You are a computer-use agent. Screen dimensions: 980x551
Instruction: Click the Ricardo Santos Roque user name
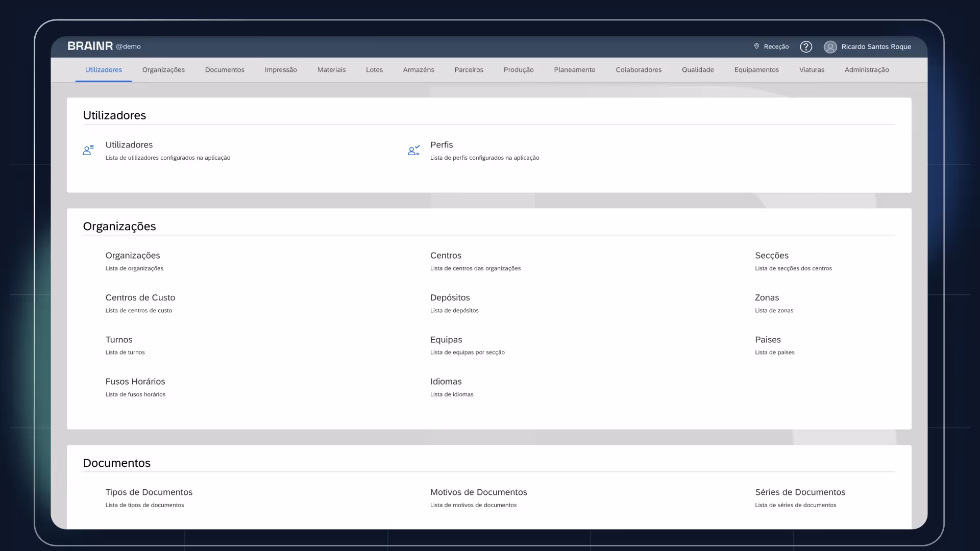coord(876,47)
